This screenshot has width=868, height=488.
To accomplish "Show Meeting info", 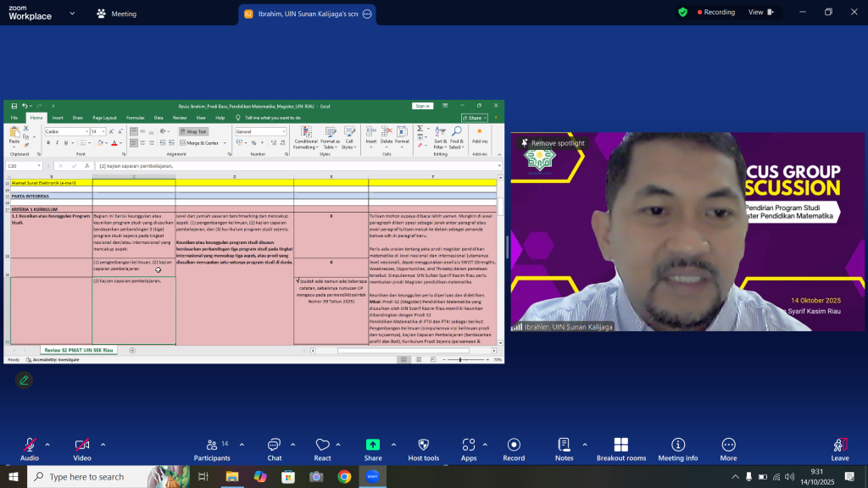I will point(677,448).
